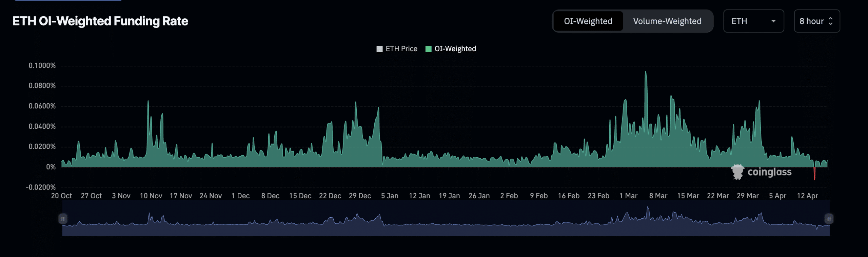This screenshot has width=868, height=257.
Task: Open the 8 hour interval selector
Action: pyautogui.click(x=817, y=21)
